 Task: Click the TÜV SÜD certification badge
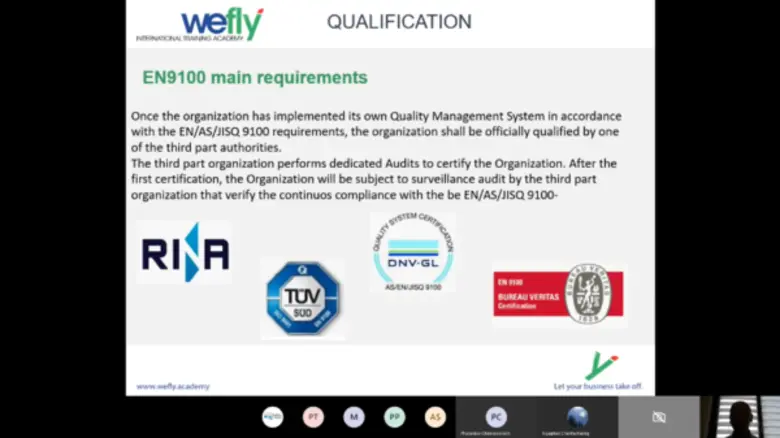click(x=302, y=298)
